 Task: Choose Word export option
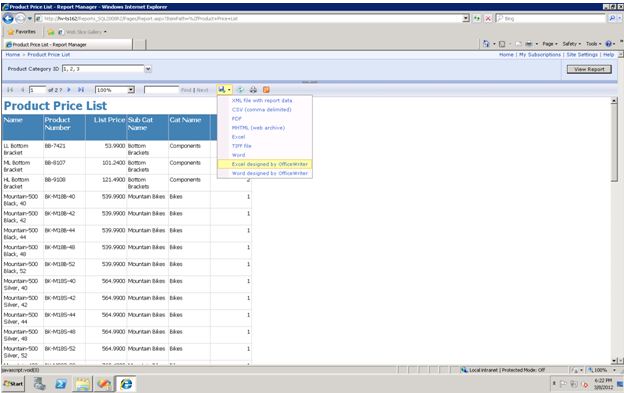[x=238, y=155]
